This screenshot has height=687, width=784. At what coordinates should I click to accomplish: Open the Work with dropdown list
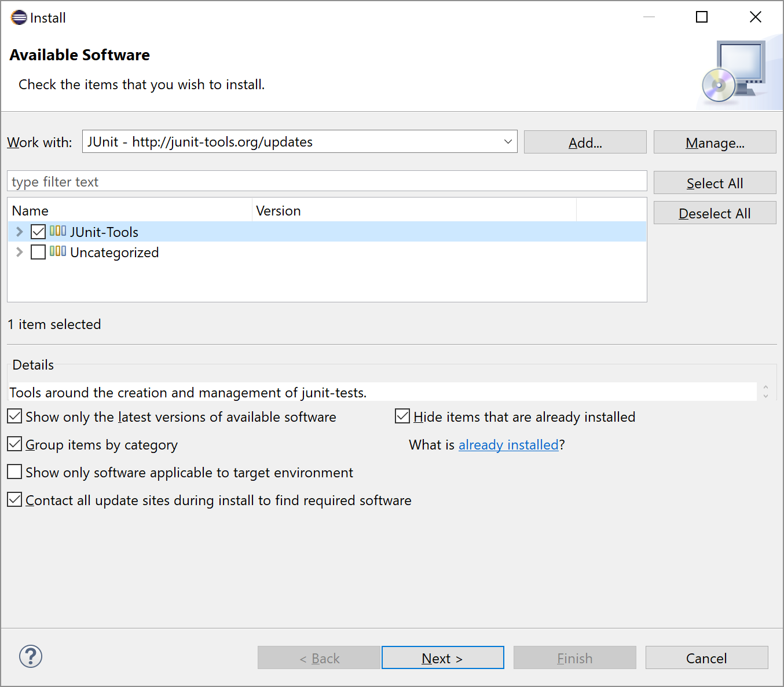point(508,142)
